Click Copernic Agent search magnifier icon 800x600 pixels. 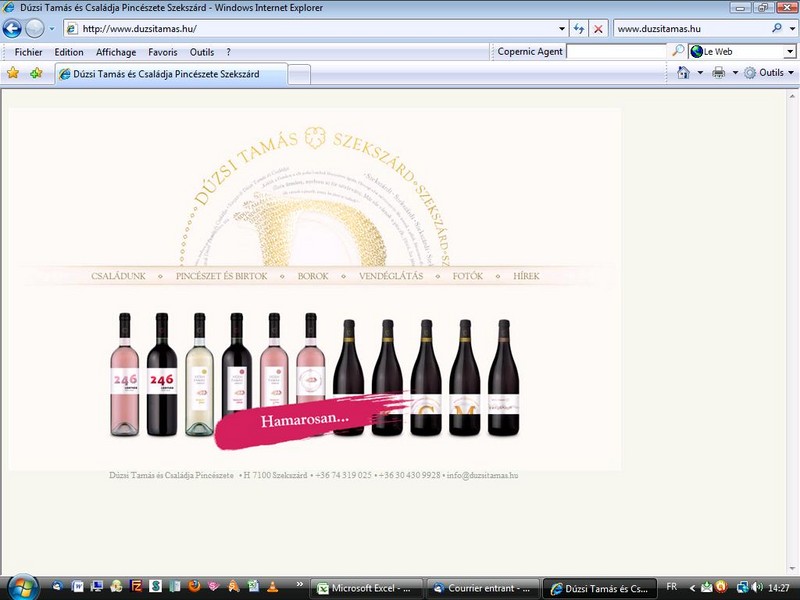pyautogui.click(x=678, y=51)
